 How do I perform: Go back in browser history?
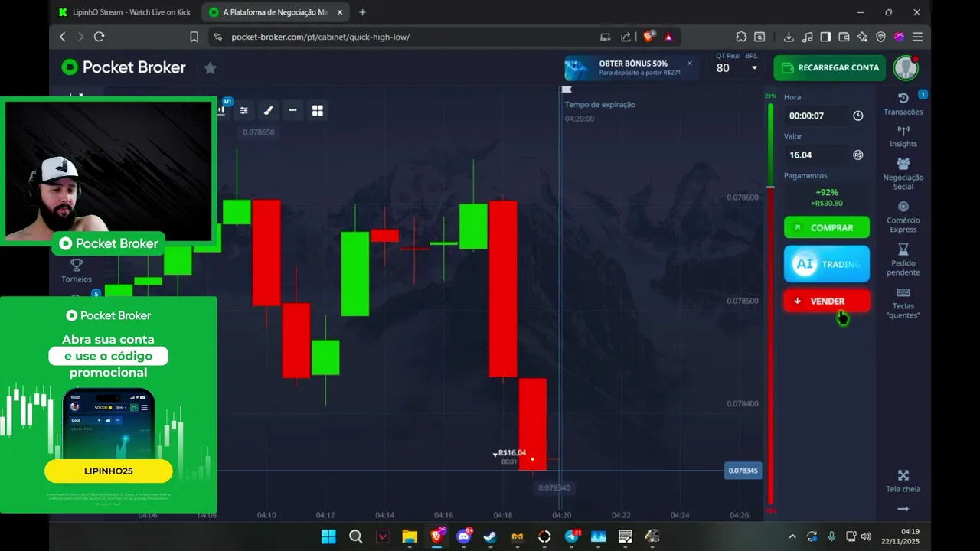point(63,37)
